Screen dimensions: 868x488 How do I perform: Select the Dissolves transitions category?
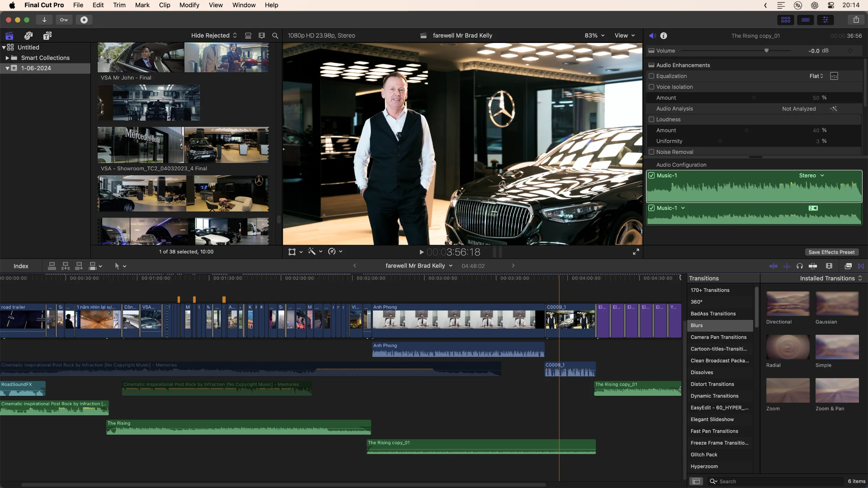tap(702, 372)
